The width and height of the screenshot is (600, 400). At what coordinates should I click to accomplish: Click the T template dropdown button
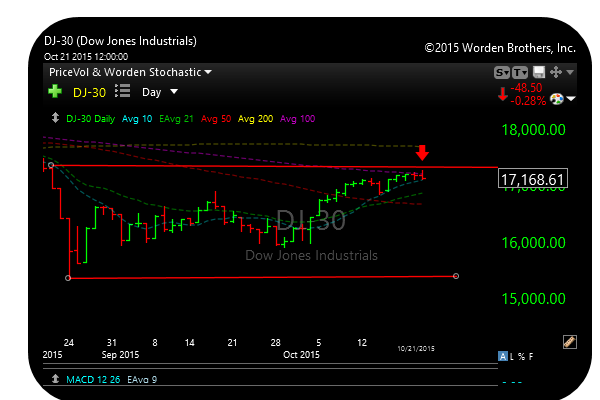click(x=520, y=72)
